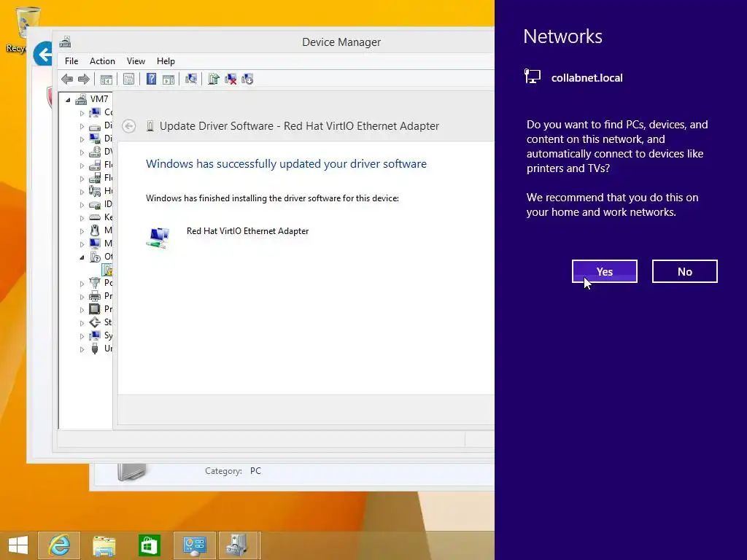
Task: Open the View menu
Action: (136, 61)
